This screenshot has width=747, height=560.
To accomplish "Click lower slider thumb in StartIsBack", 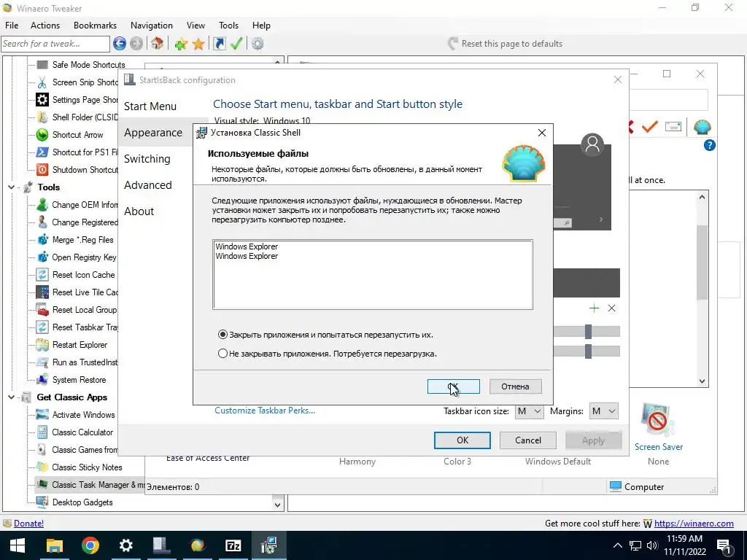I will click(x=589, y=351).
